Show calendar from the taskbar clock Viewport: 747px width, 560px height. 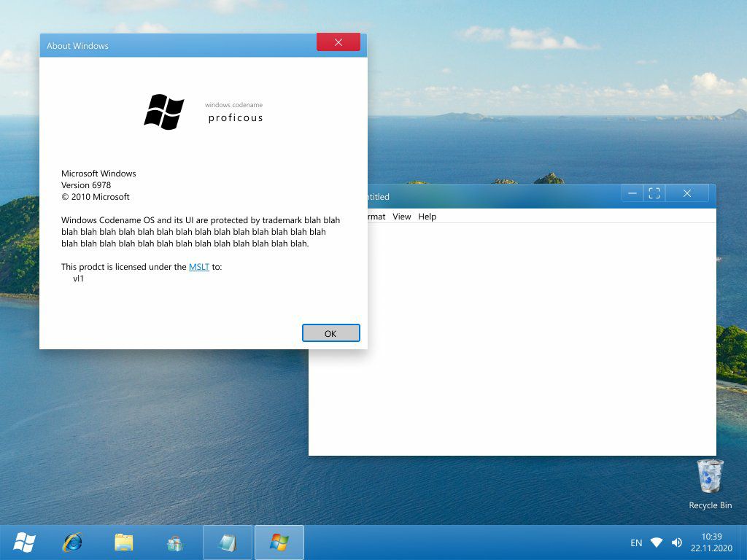click(711, 542)
